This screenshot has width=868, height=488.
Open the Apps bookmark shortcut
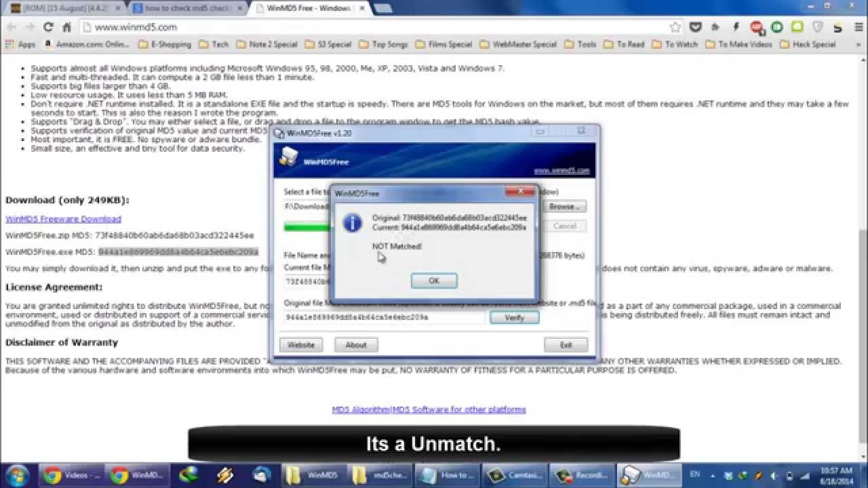pyautogui.click(x=20, y=44)
